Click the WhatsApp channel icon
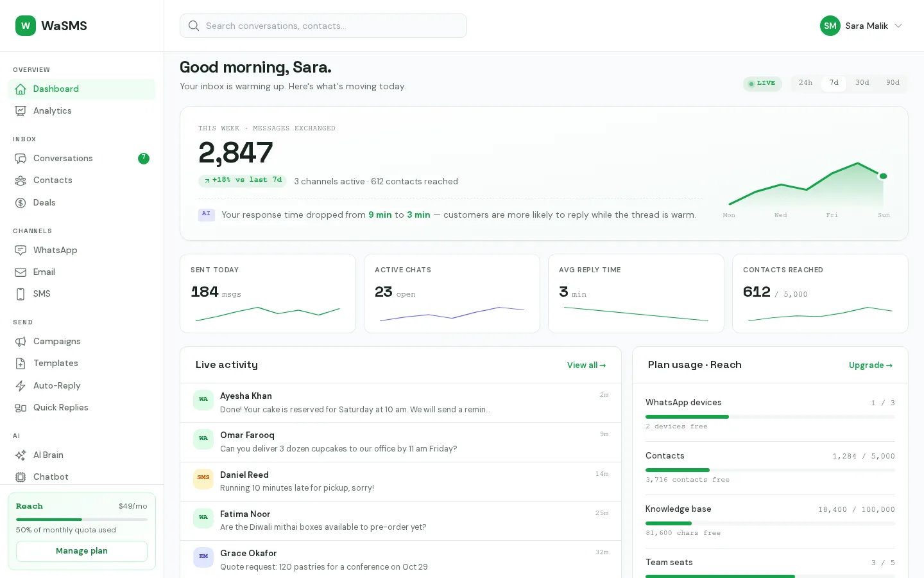 click(x=21, y=250)
